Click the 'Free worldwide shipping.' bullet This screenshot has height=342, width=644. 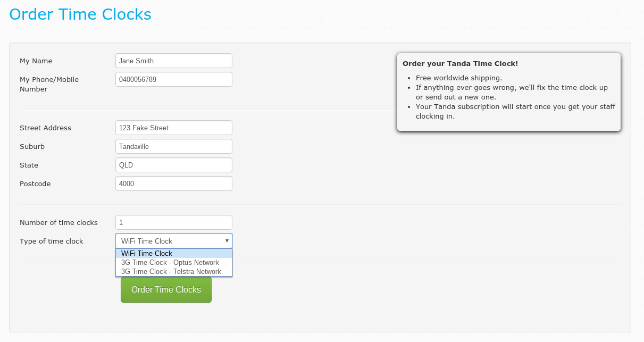click(x=459, y=78)
